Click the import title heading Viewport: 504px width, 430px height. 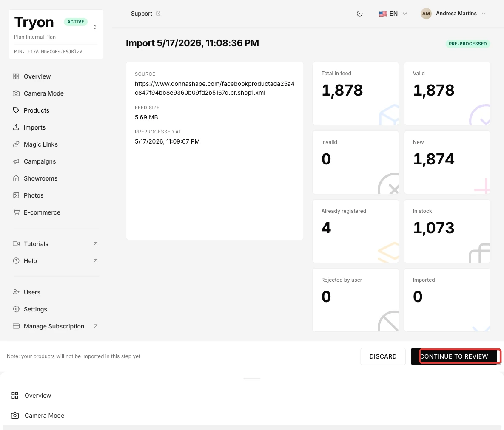(192, 43)
